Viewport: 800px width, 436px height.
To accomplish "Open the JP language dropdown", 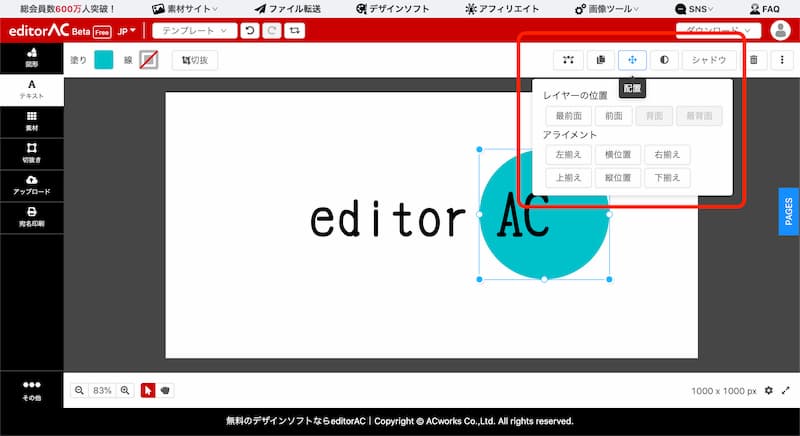I will [126, 31].
